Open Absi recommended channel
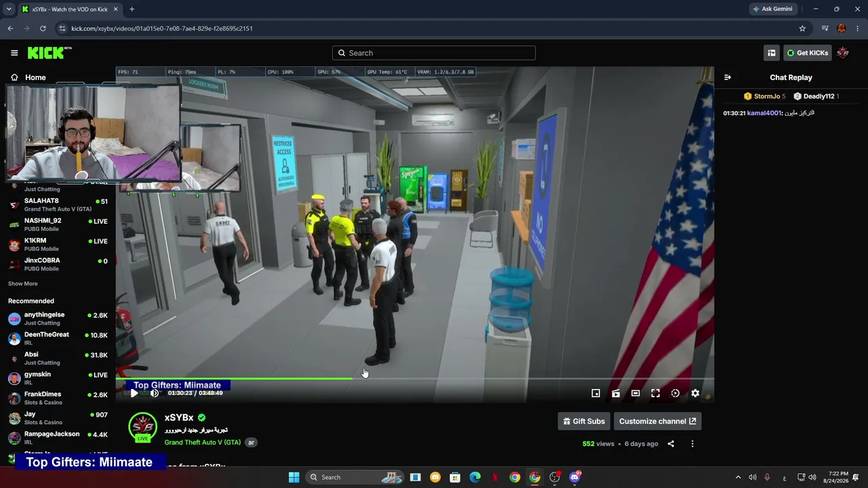 click(58, 358)
